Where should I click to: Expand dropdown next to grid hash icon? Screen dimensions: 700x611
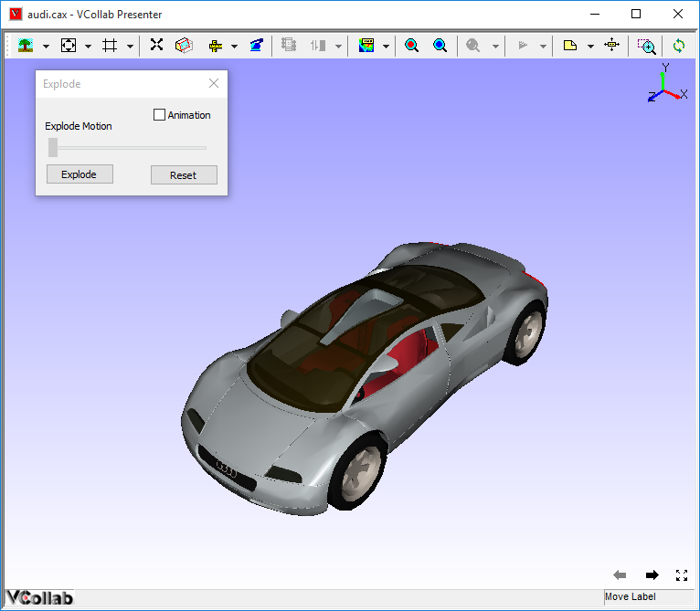click(x=130, y=46)
